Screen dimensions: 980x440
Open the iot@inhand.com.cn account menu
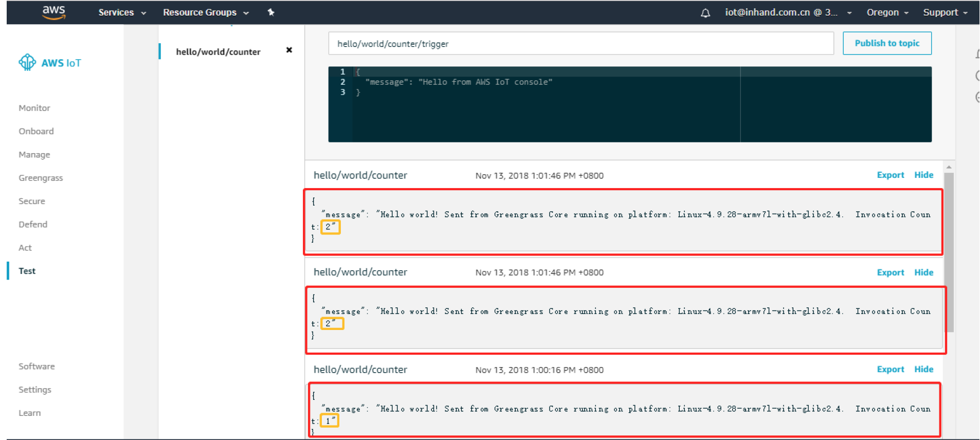click(x=788, y=12)
